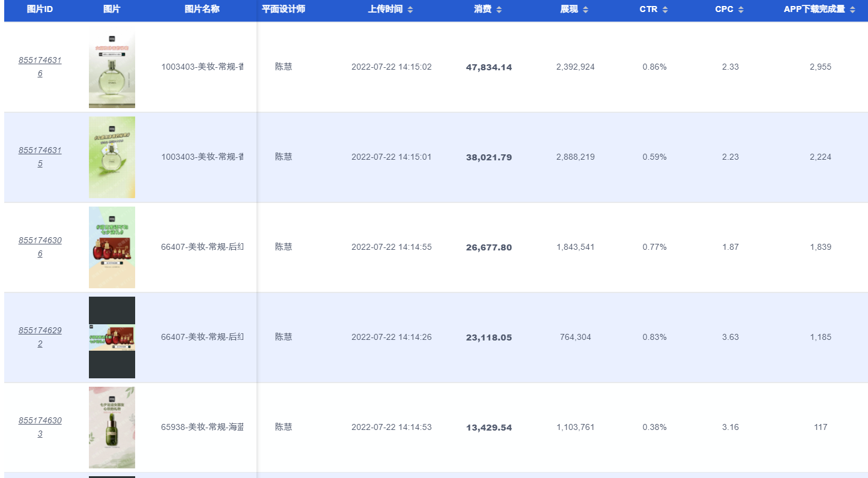Select download count 1,839
This screenshot has width=868, height=478.
[821, 247]
